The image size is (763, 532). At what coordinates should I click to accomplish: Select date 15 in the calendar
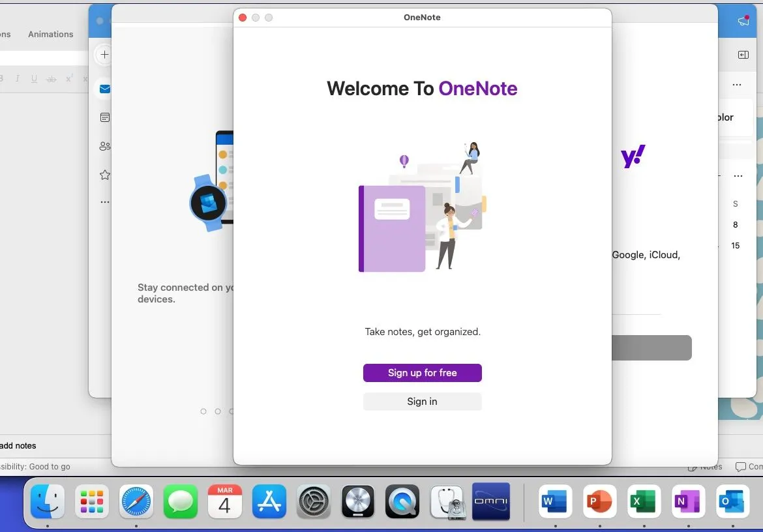point(735,246)
